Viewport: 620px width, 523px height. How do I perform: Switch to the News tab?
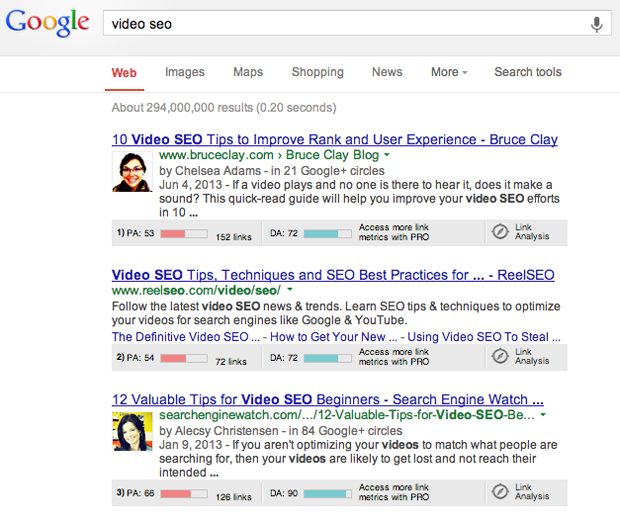(387, 72)
